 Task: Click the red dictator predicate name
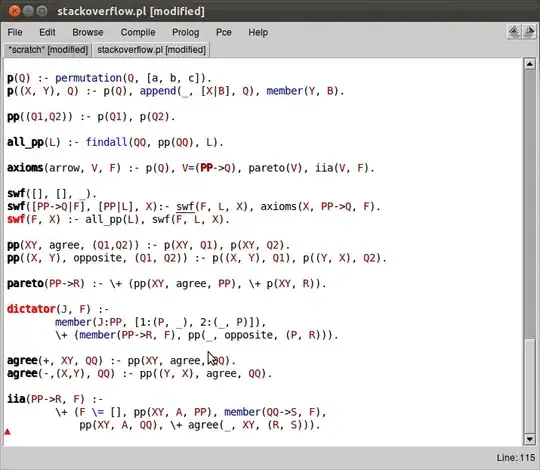point(31,309)
